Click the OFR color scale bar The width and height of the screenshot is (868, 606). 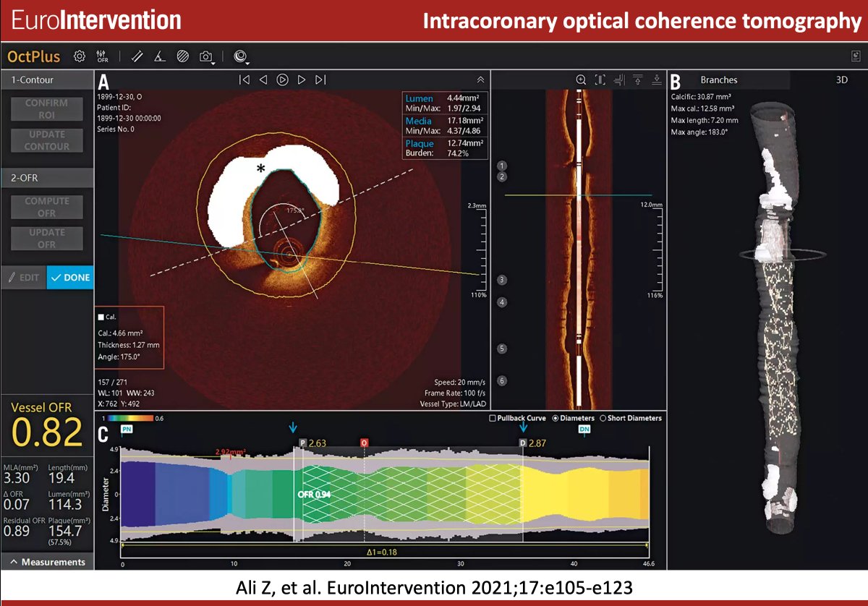(132, 418)
